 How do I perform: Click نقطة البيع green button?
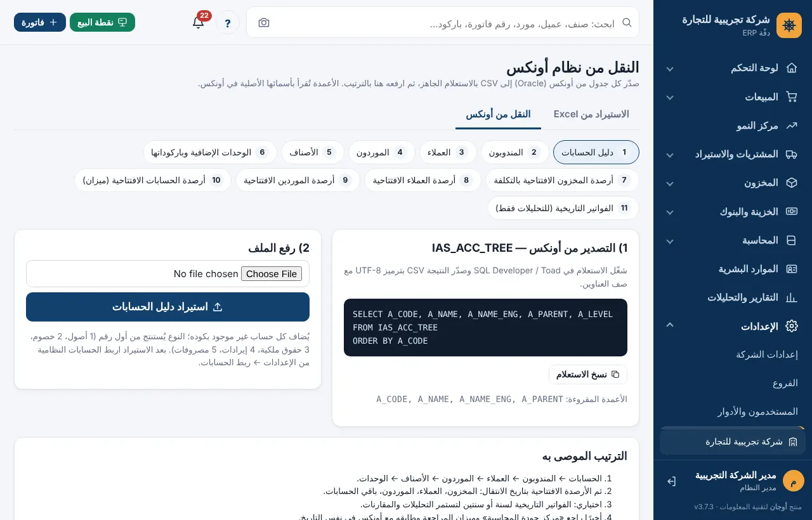(102, 22)
